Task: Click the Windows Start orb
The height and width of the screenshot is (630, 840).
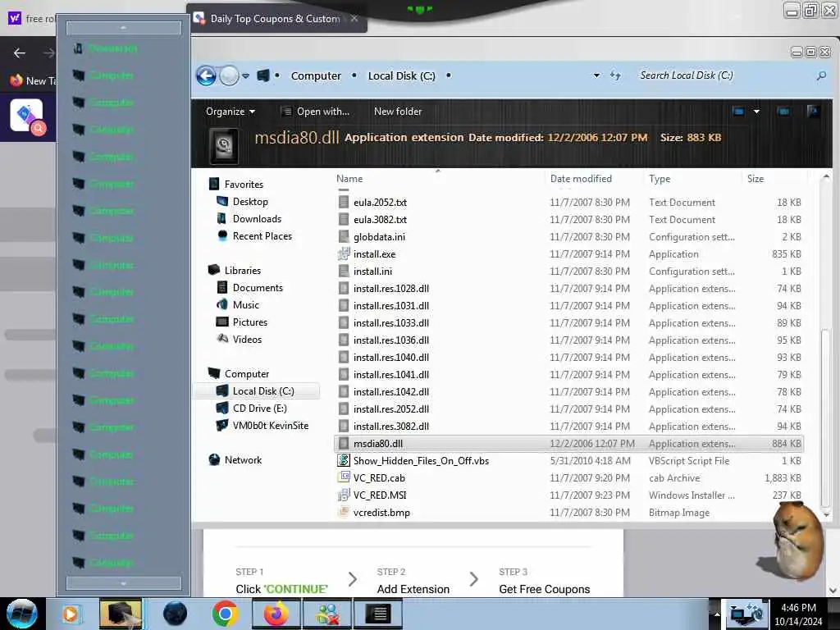Action: point(22,614)
